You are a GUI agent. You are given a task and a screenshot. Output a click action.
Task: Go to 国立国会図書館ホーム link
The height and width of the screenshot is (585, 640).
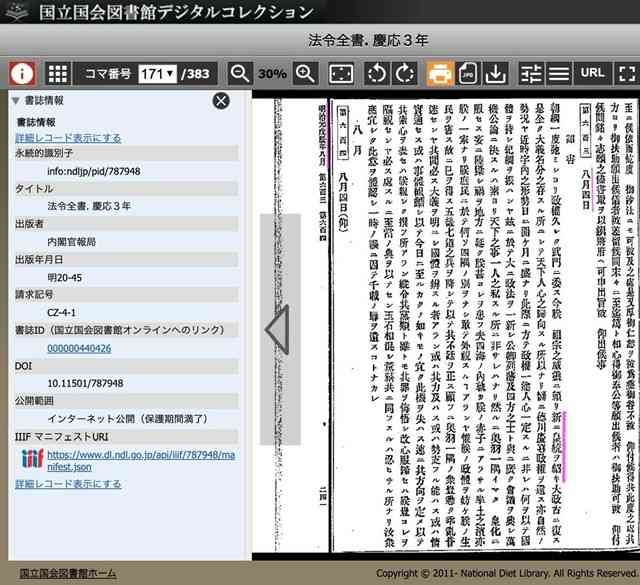(68, 573)
